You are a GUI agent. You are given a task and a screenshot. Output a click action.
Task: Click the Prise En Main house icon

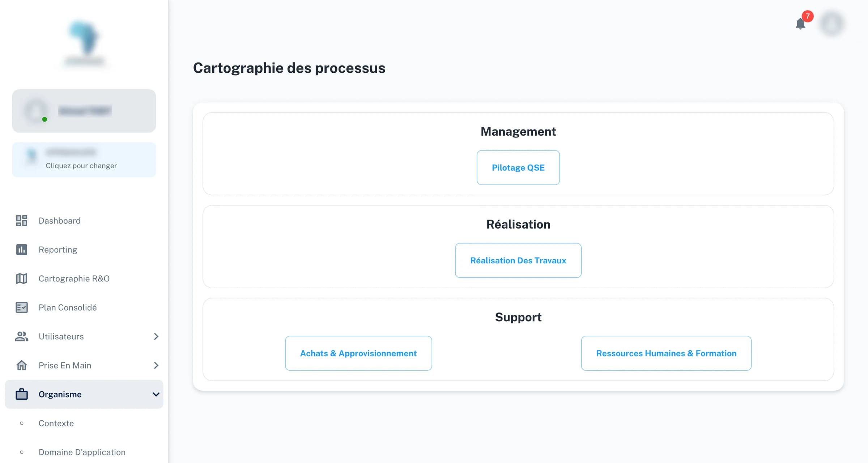point(22,365)
